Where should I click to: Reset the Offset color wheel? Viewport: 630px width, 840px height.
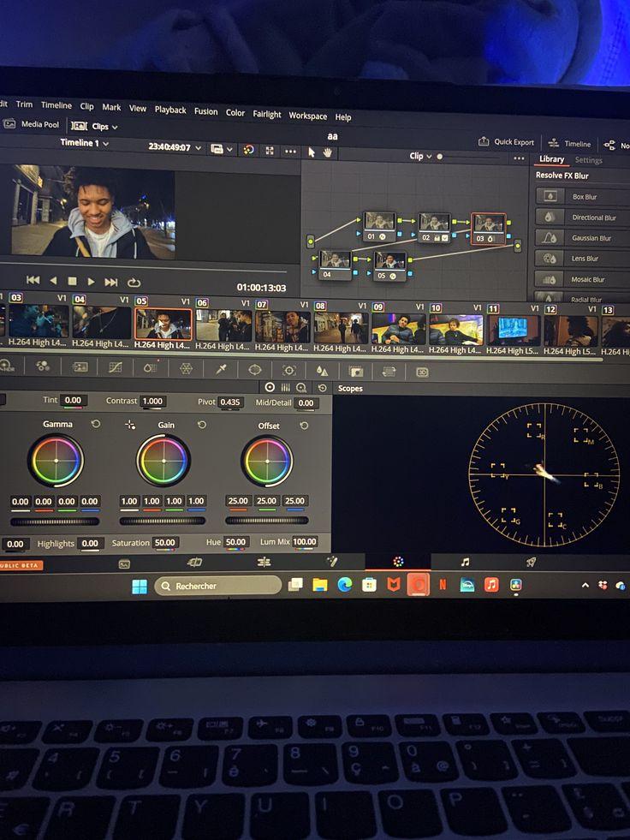click(x=304, y=426)
